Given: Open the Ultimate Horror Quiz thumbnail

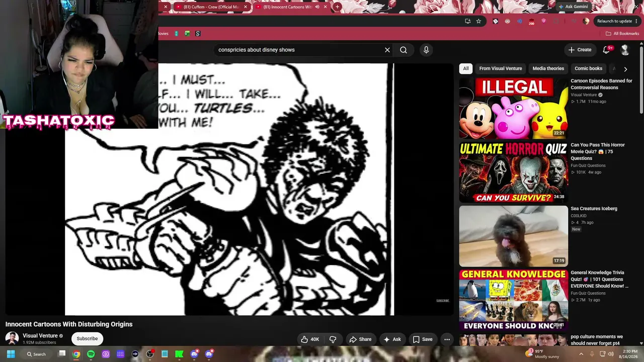Looking at the screenshot, I should coord(513,172).
